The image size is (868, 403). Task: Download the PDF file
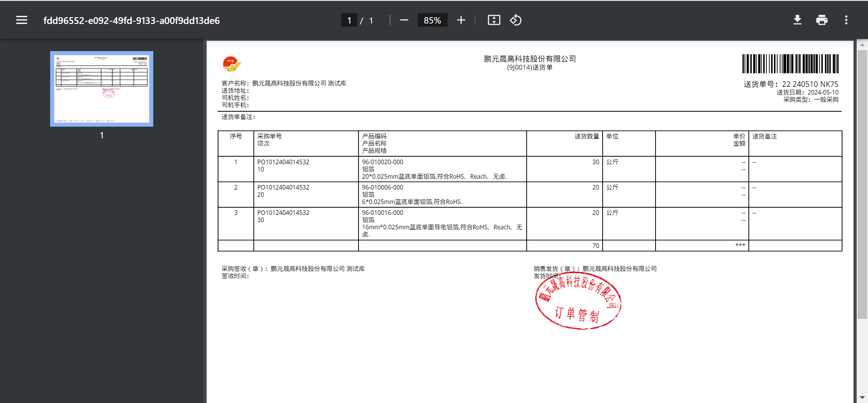coord(797,20)
